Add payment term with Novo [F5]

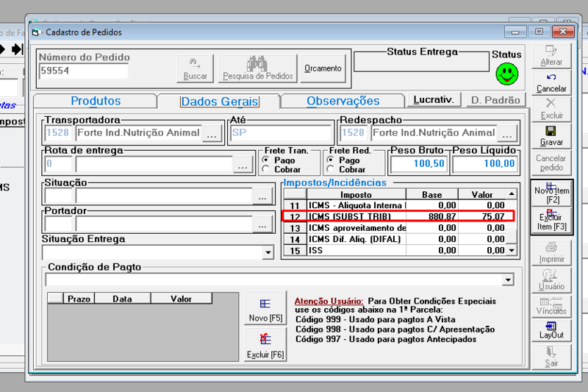(x=265, y=308)
